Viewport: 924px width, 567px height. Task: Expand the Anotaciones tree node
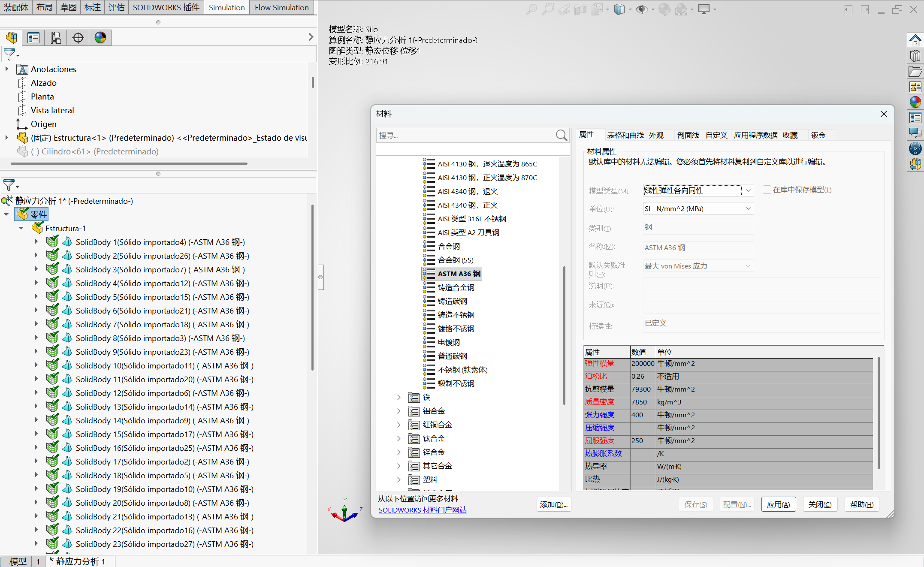coord(6,69)
